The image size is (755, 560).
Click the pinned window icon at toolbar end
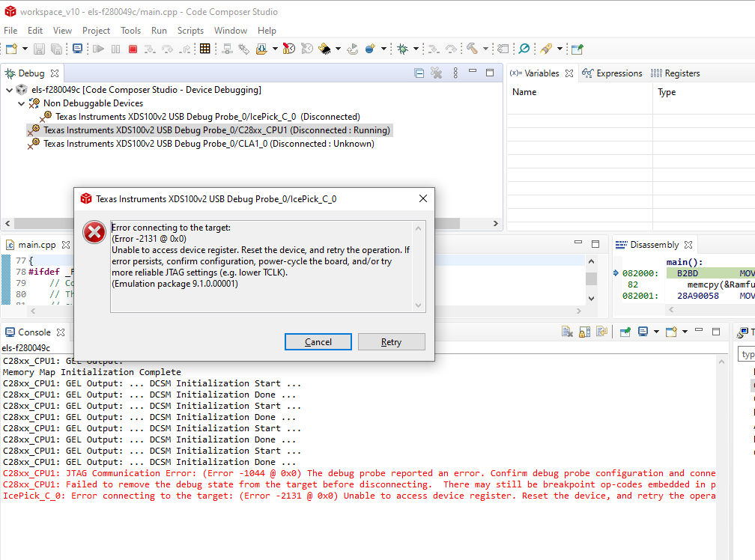tap(577, 49)
